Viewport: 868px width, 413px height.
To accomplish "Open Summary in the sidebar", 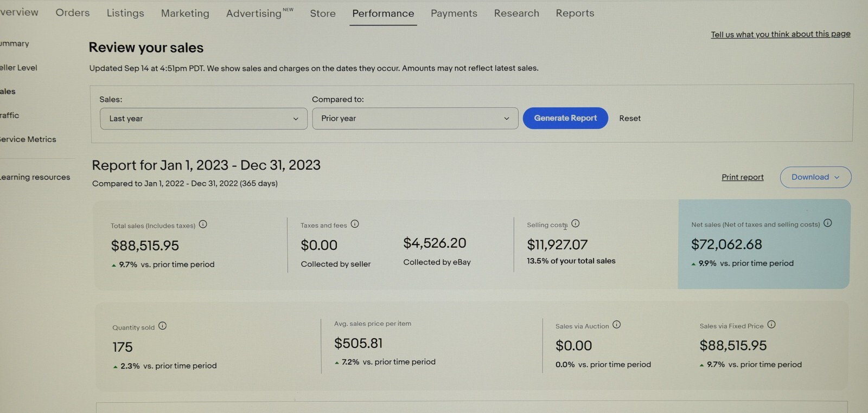I will click(x=15, y=43).
